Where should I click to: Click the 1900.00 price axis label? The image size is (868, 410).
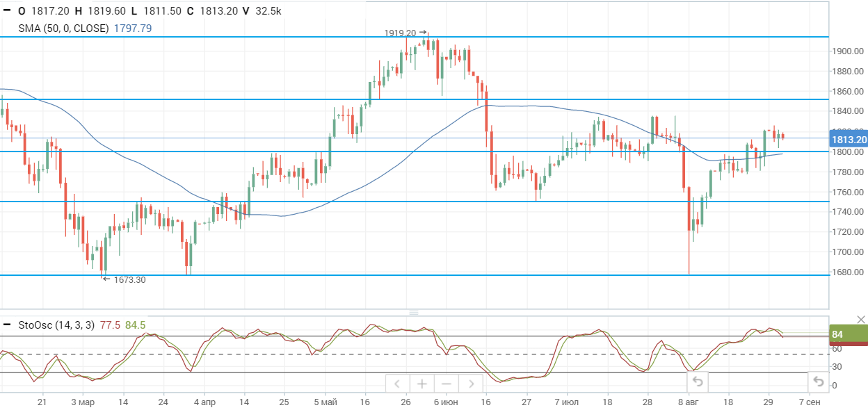coord(849,51)
